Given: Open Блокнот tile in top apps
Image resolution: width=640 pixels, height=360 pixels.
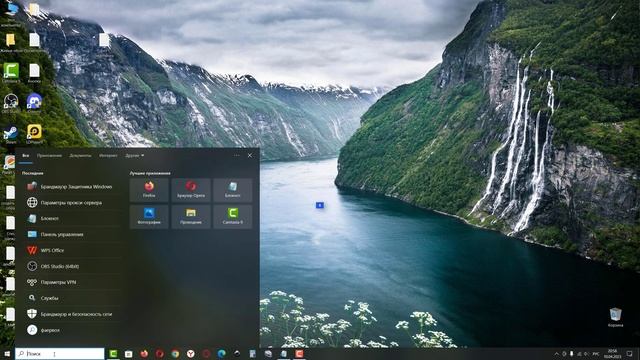Looking at the screenshot, I should [x=233, y=190].
